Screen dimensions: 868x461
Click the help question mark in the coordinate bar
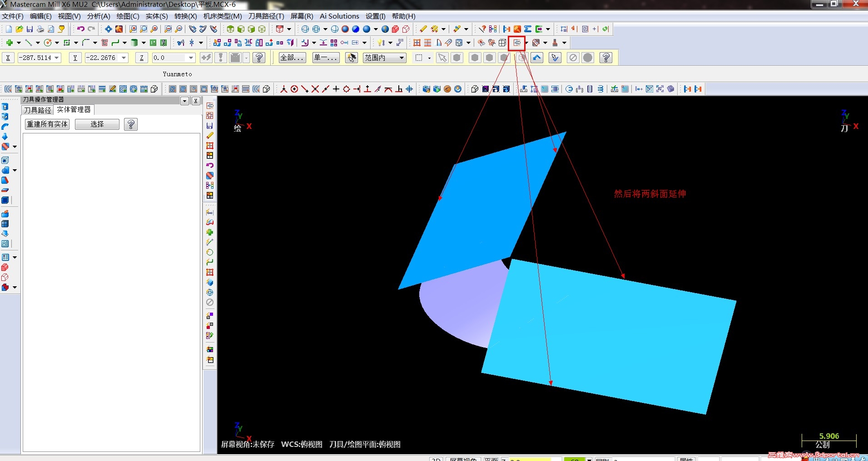tap(259, 58)
